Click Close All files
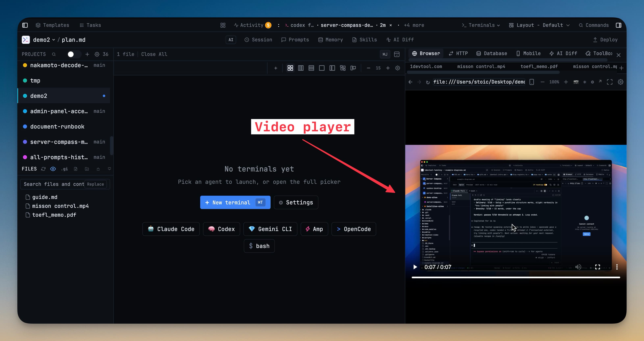 (154, 54)
